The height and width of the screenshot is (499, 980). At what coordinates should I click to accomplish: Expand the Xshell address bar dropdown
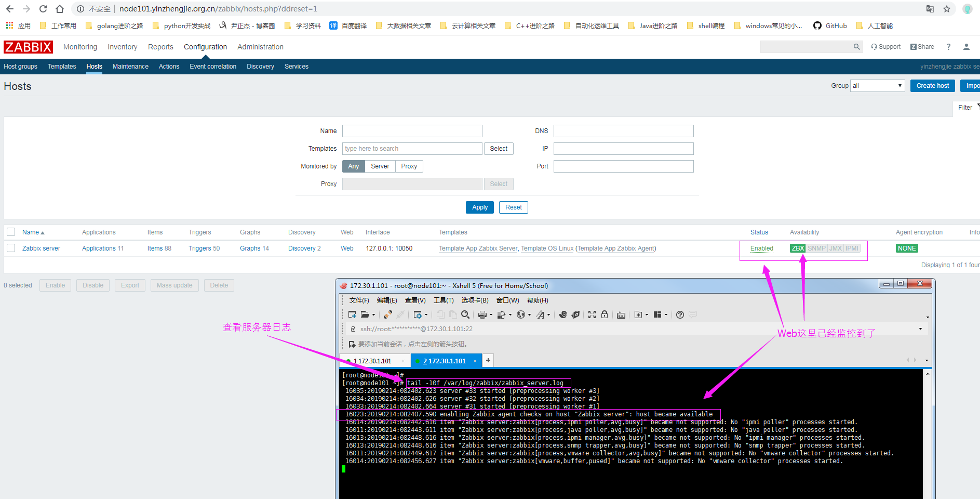[x=920, y=329]
